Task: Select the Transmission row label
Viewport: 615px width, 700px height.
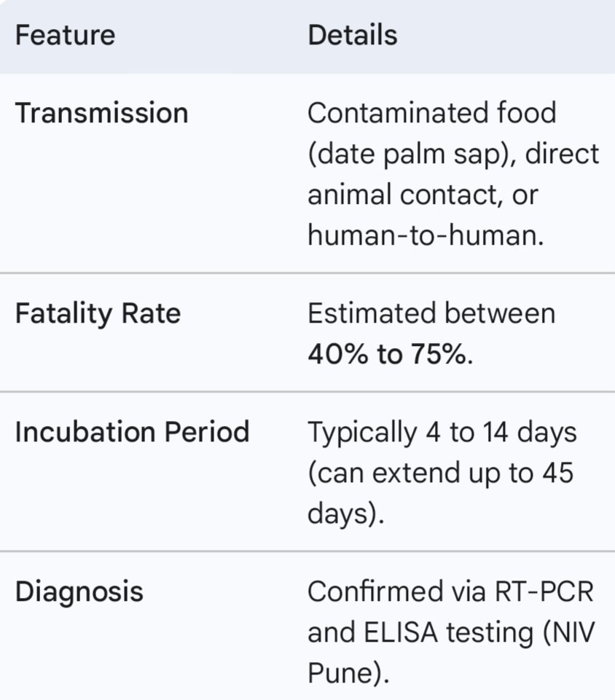Action: click(x=101, y=113)
